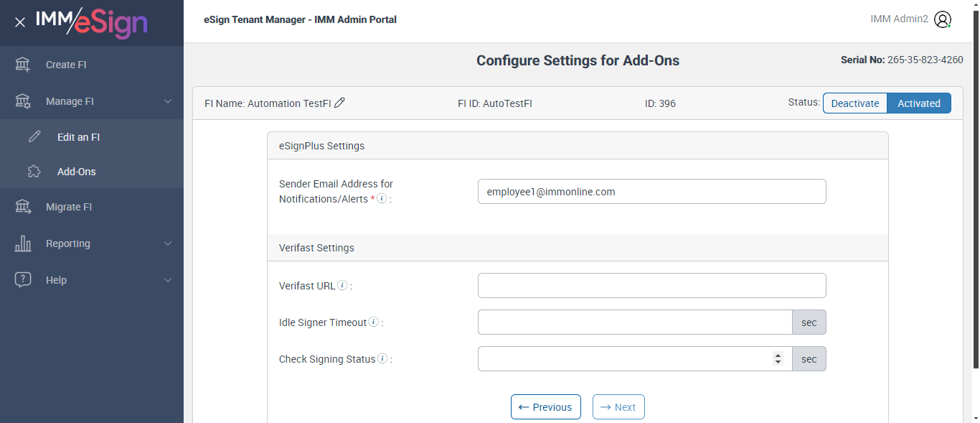Screen dimensions: 980x423
Task: Click the Next button
Action: tap(618, 407)
